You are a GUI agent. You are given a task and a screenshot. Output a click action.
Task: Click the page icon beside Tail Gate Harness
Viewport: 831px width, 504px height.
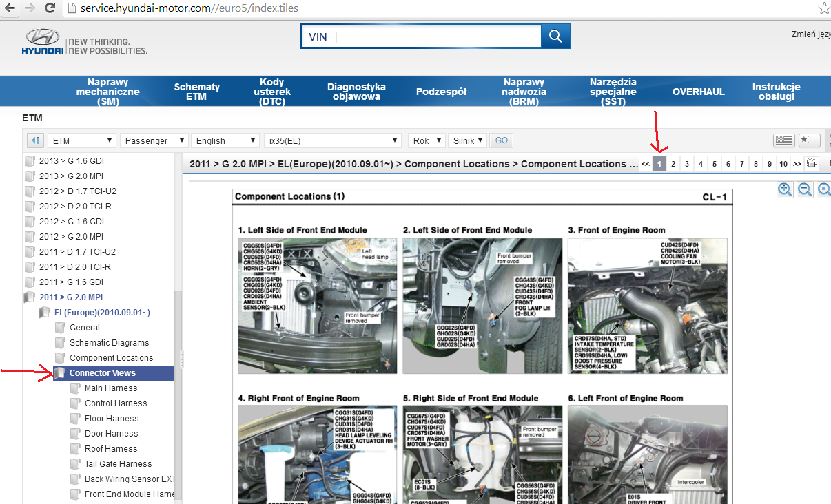coord(75,463)
